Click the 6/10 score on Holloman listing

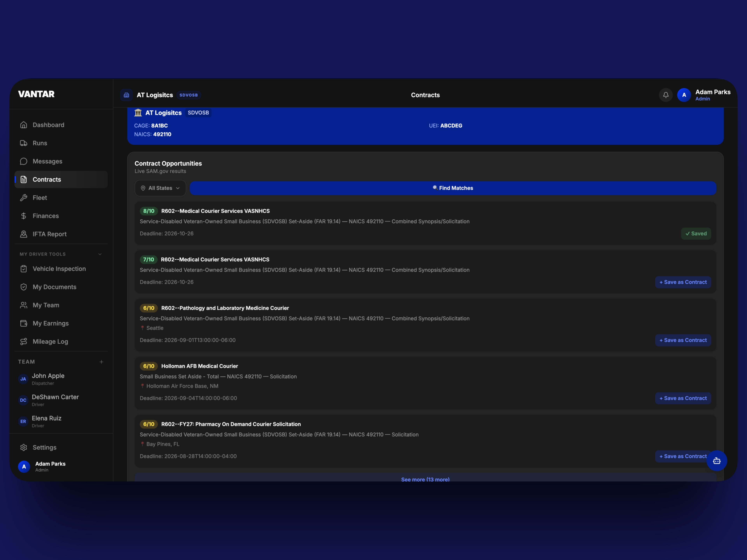coord(149,366)
